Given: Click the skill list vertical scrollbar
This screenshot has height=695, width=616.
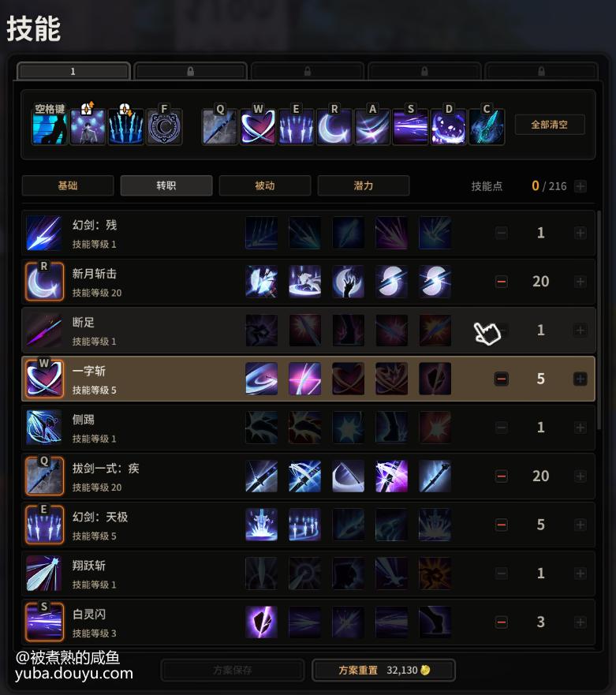Looking at the screenshot, I should [599, 320].
